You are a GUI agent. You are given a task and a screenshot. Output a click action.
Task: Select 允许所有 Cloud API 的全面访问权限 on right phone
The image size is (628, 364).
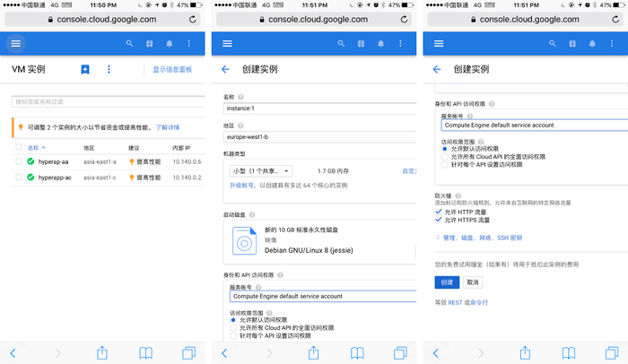click(x=445, y=157)
